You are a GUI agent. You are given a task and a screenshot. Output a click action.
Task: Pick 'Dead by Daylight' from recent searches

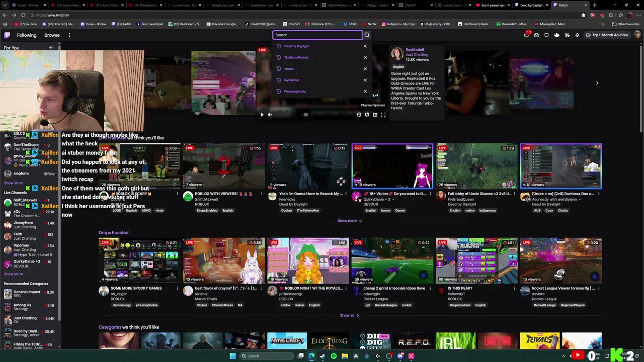tap(296, 46)
